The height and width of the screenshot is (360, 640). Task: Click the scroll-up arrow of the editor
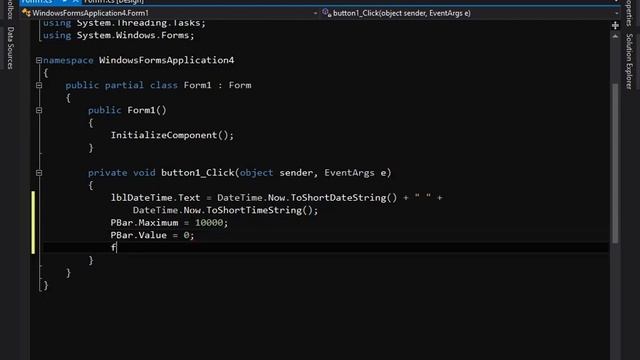point(615,36)
